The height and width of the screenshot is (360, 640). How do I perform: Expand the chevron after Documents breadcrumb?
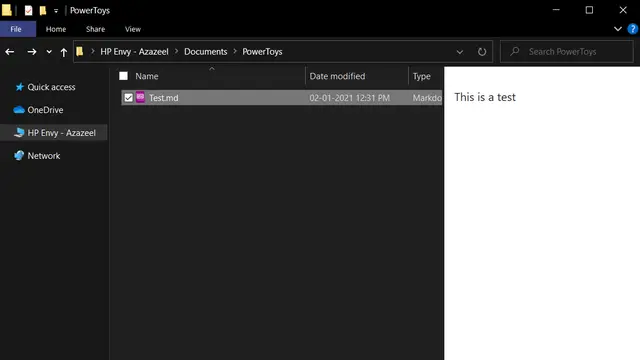click(x=235, y=51)
